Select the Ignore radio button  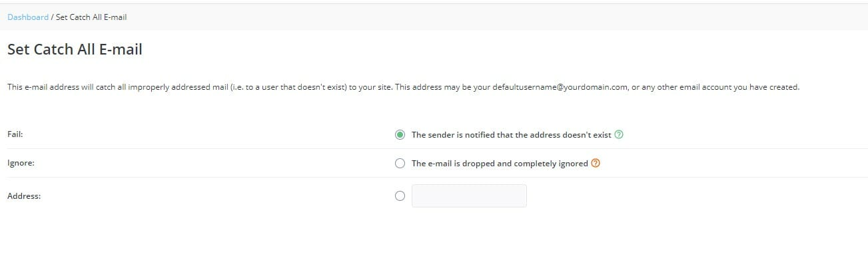point(400,163)
